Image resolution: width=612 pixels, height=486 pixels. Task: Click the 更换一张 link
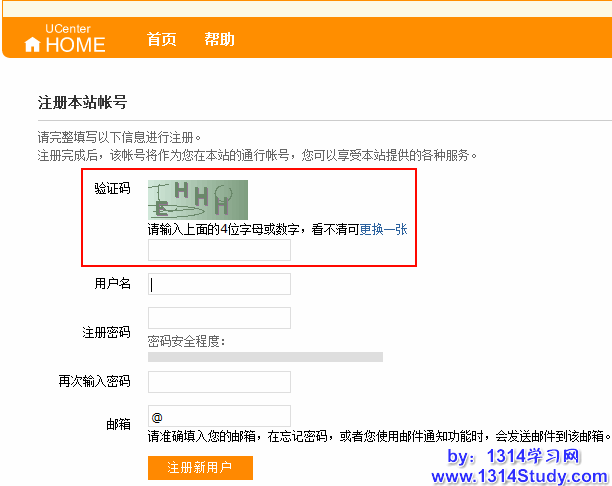point(383,229)
